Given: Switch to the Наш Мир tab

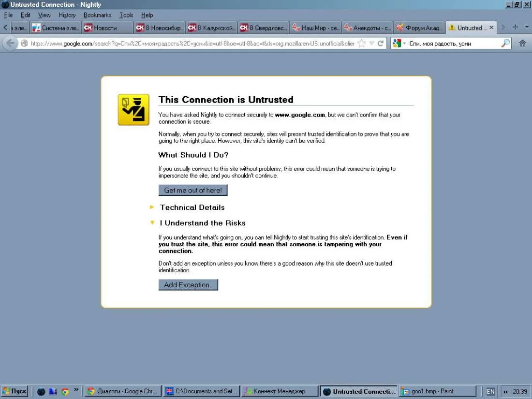Looking at the screenshot, I should [315, 28].
